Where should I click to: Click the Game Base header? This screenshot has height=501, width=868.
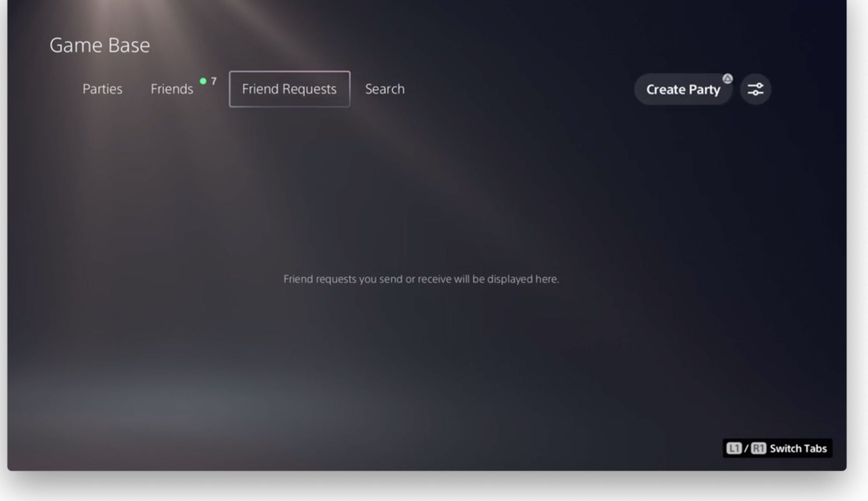pos(100,45)
